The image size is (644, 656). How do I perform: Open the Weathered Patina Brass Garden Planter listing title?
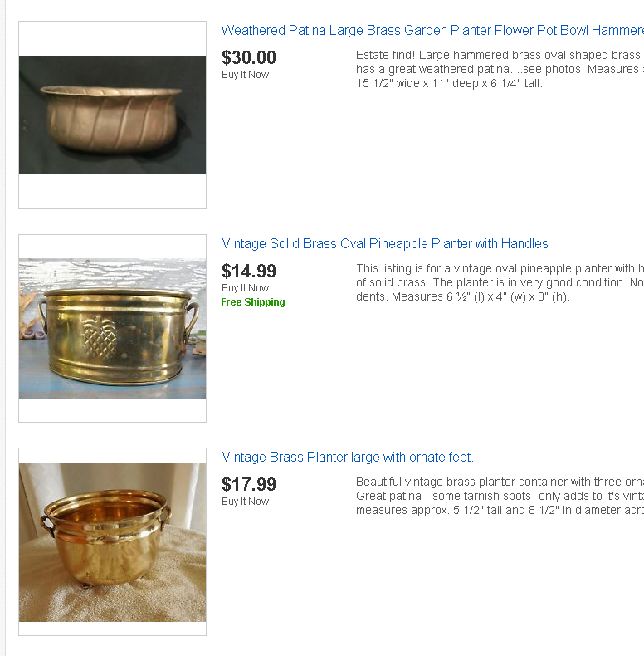click(432, 31)
